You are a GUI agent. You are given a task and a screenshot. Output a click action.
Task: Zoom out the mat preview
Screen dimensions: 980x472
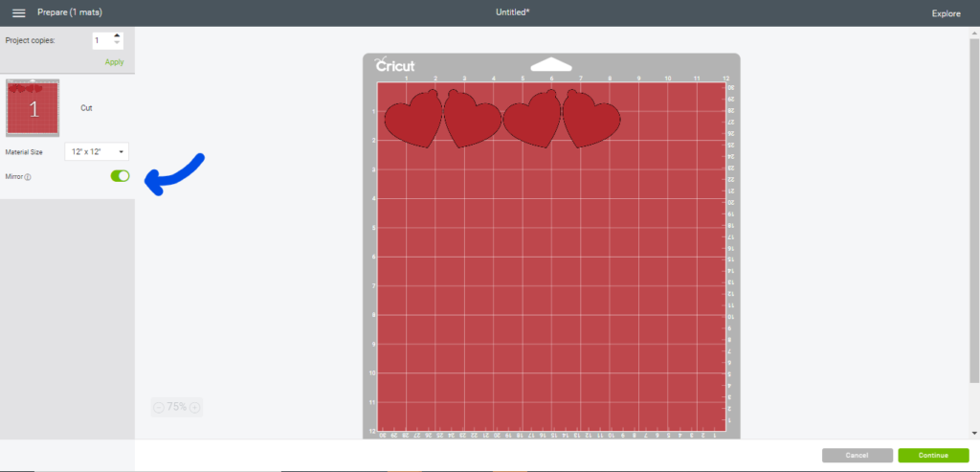pyautogui.click(x=159, y=407)
